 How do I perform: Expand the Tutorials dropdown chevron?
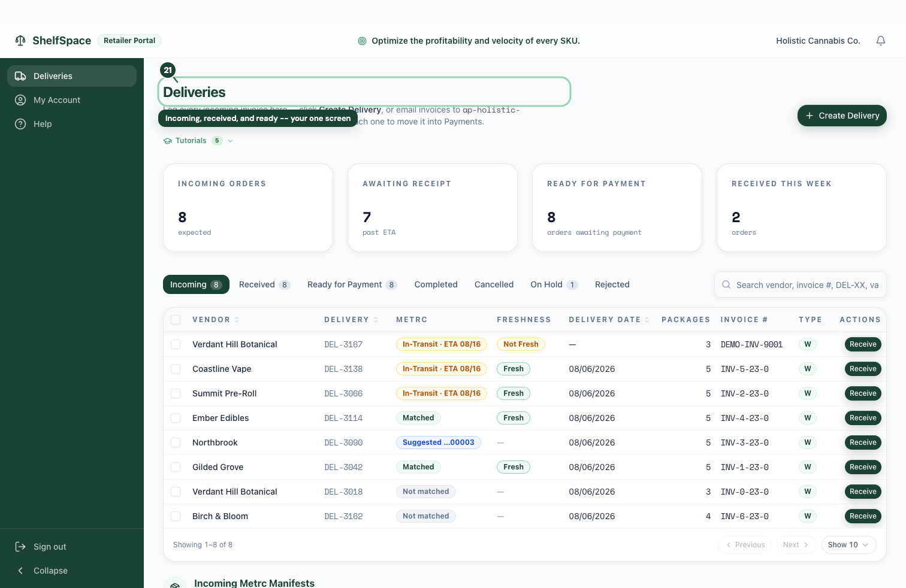pyautogui.click(x=230, y=141)
